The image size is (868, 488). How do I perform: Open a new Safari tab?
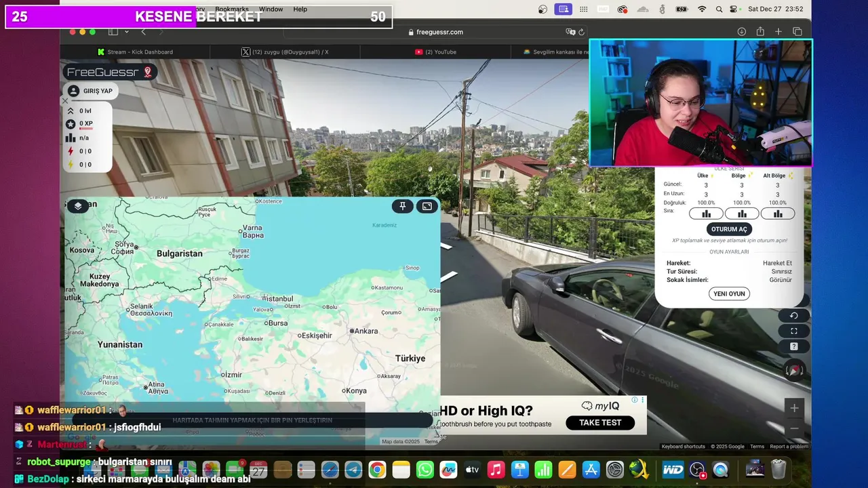click(x=778, y=32)
